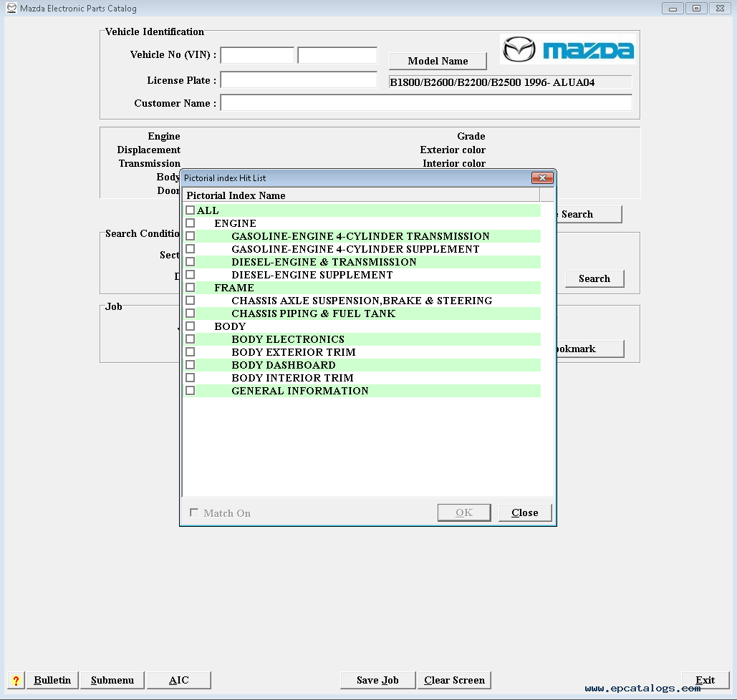The image size is (737, 700).
Task: Select the GENERAL INFORMATION checkbox
Action: click(190, 391)
